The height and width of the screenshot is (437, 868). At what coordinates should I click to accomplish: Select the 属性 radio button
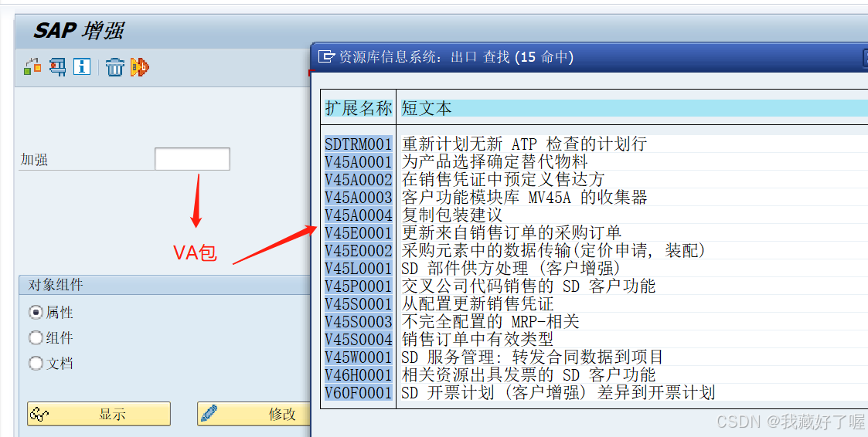pyautogui.click(x=36, y=313)
